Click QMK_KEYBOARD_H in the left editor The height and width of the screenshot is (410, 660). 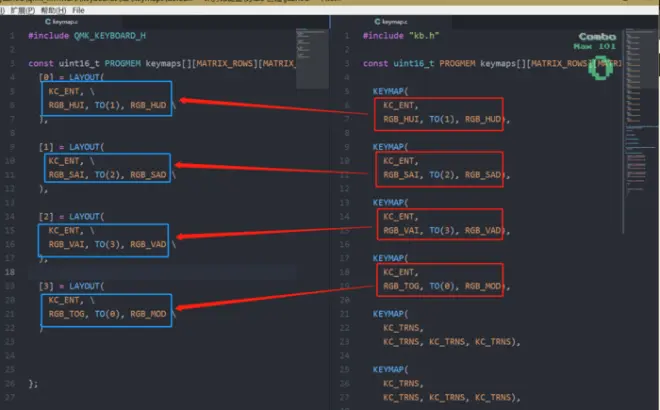pyautogui.click(x=110, y=36)
